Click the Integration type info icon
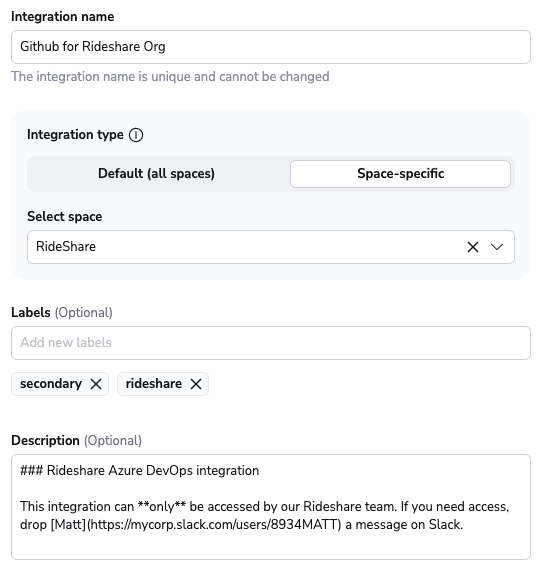This screenshot has width=548, height=578. [x=136, y=135]
